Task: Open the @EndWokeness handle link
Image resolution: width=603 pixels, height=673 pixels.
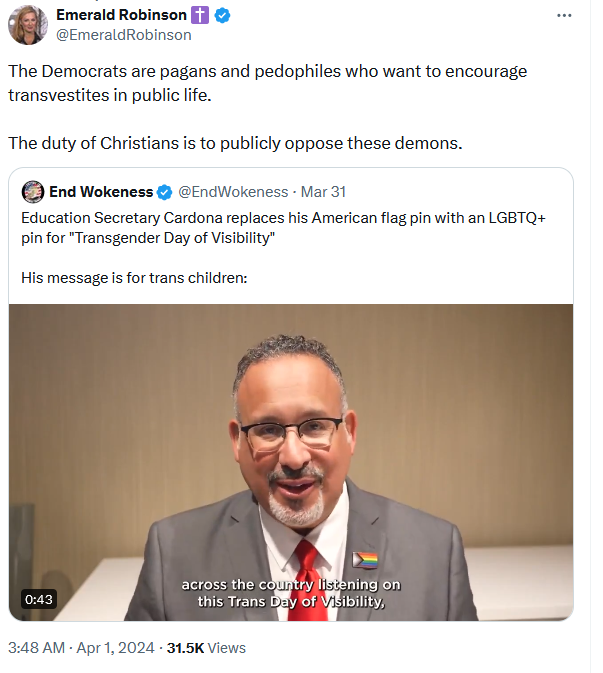Action: point(233,192)
